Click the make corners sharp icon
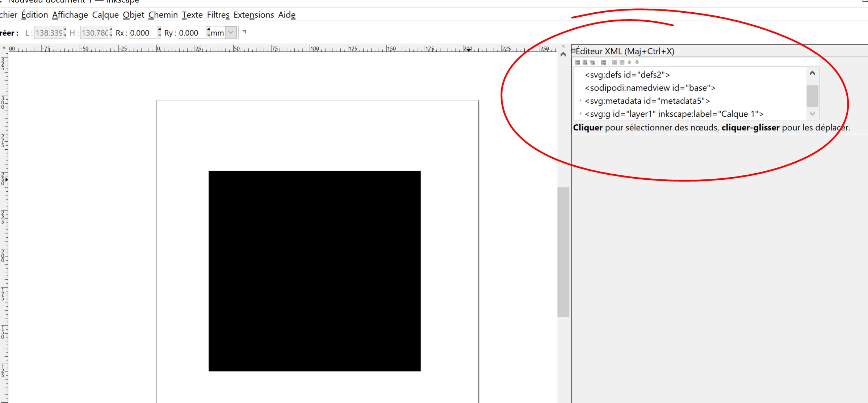Screen dimensions: 868x403 point(244,32)
